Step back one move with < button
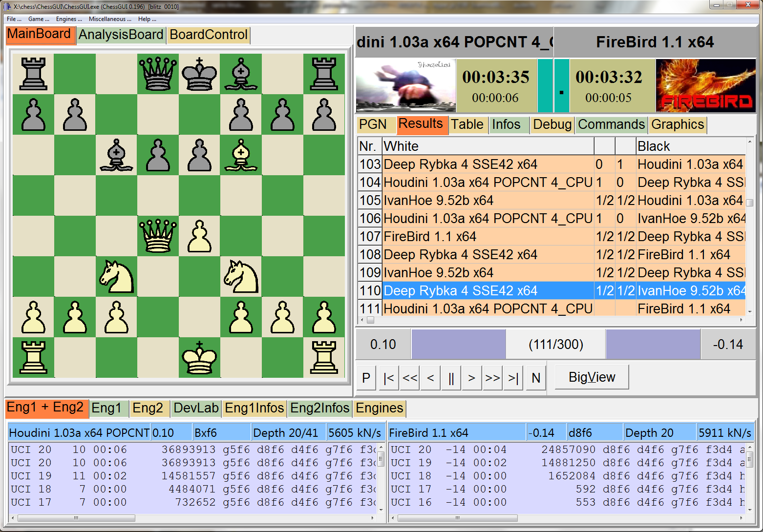Image resolution: width=763 pixels, height=532 pixels. (x=430, y=378)
